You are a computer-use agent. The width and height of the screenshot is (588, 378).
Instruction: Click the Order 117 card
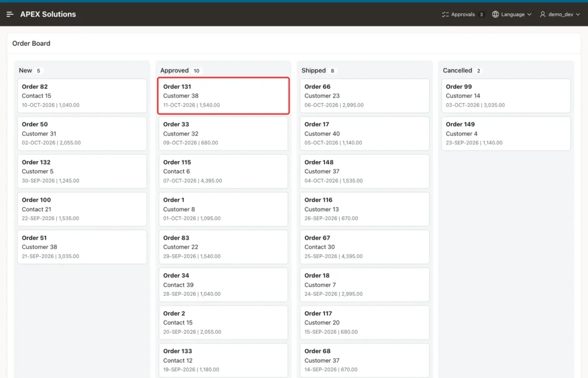365,322
